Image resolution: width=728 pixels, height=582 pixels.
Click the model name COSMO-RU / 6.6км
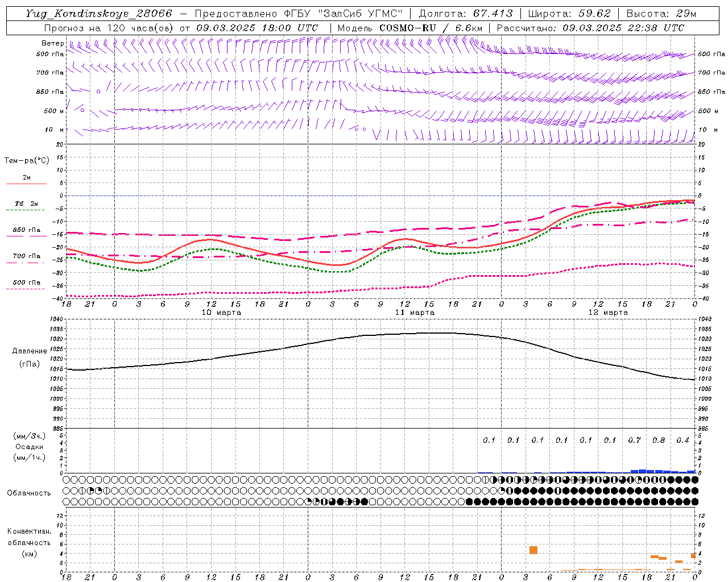431,28
